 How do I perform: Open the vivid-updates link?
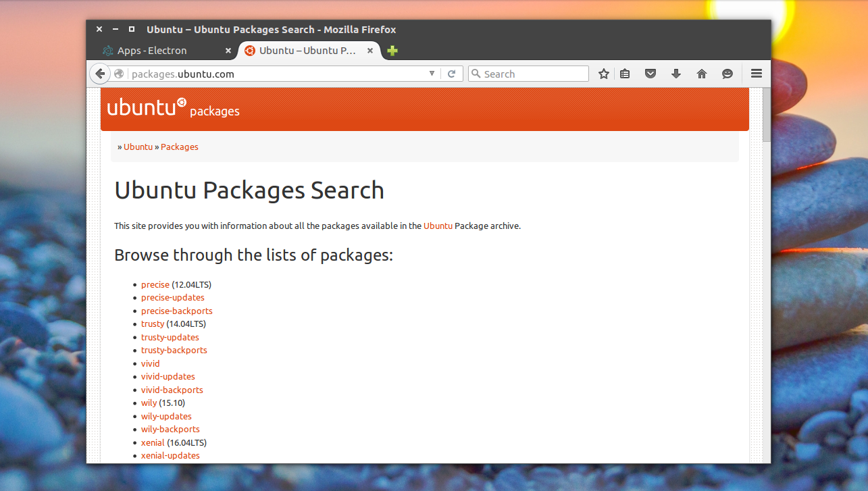coord(168,376)
